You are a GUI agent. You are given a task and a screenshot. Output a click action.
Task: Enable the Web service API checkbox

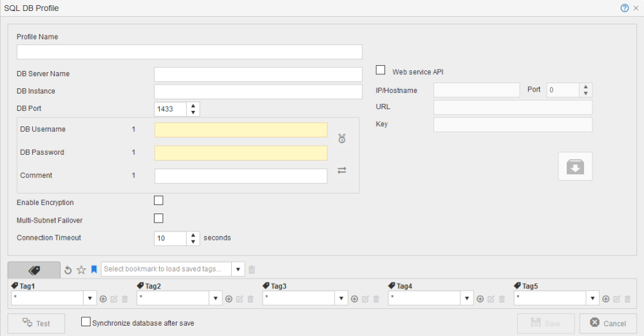coord(381,70)
